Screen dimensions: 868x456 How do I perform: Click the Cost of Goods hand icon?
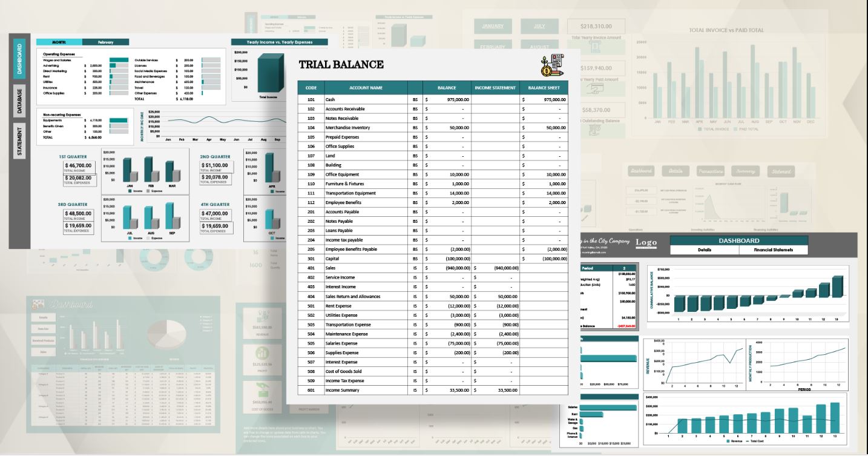[261, 391]
